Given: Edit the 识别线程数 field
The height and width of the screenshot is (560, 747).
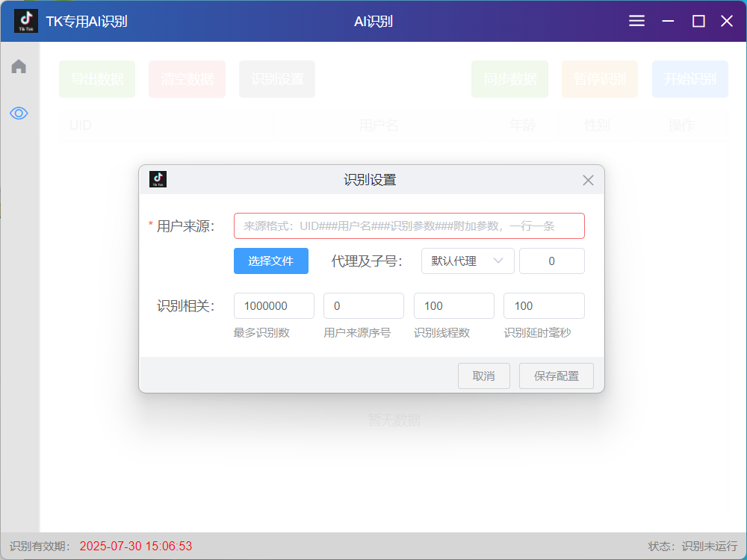Looking at the screenshot, I should coord(454,305).
